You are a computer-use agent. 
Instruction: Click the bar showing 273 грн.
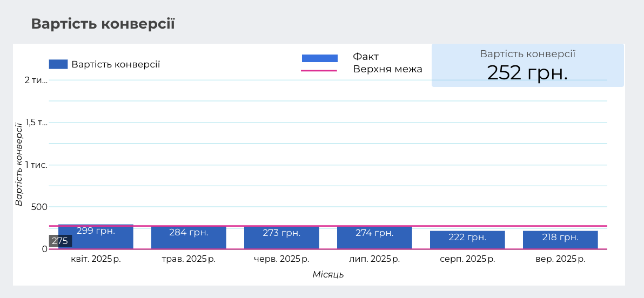coord(281,238)
